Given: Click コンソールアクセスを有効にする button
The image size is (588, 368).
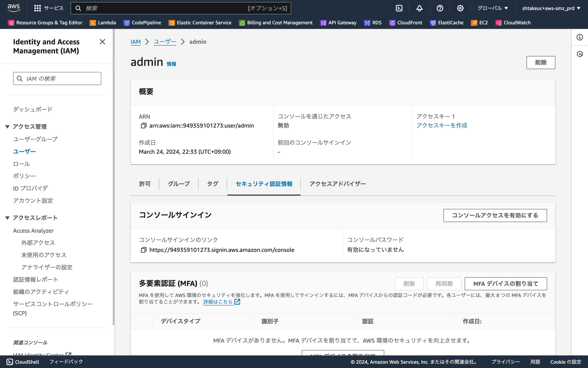Looking at the screenshot, I should (x=495, y=215).
